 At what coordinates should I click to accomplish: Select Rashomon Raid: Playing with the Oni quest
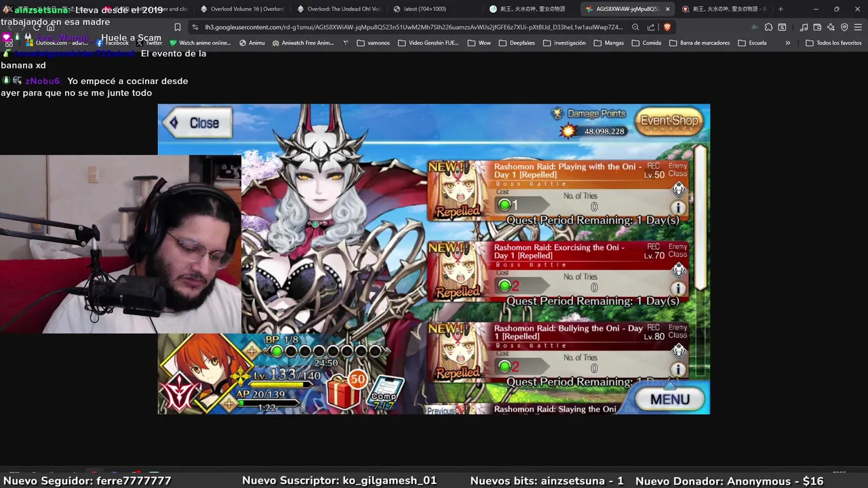point(559,191)
